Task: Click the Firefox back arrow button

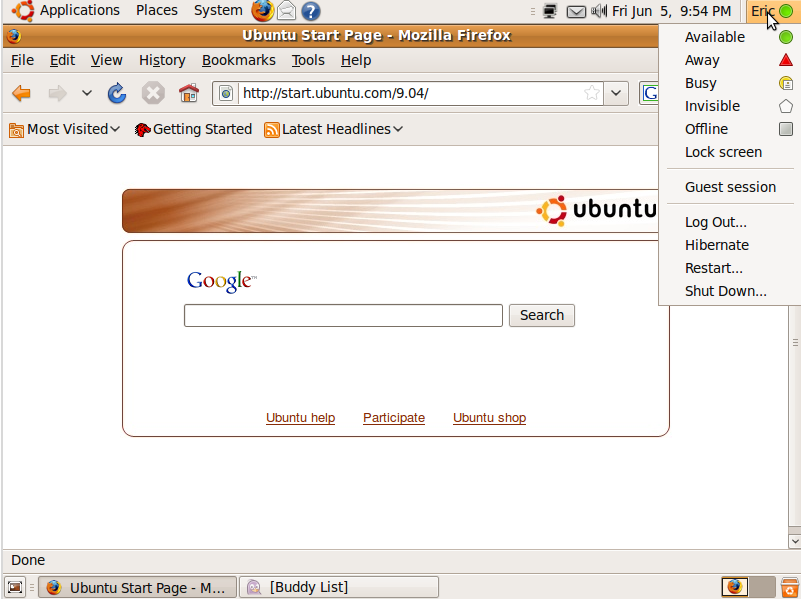Action: pyautogui.click(x=21, y=93)
